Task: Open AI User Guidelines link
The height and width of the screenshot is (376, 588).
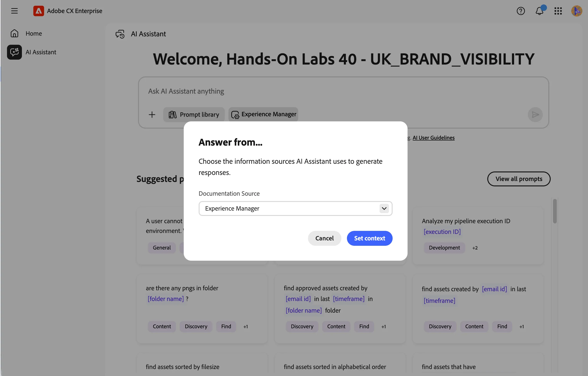Action: click(433, 138)
